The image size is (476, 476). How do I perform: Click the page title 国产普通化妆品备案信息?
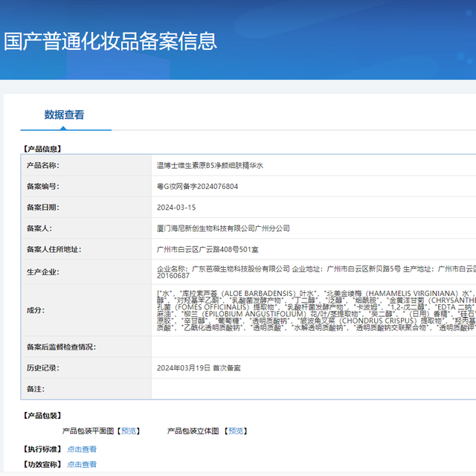pos(110,42)
